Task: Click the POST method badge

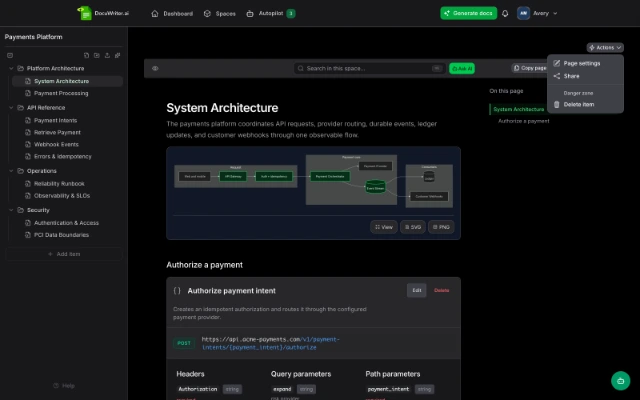Action: coord(184,343)
